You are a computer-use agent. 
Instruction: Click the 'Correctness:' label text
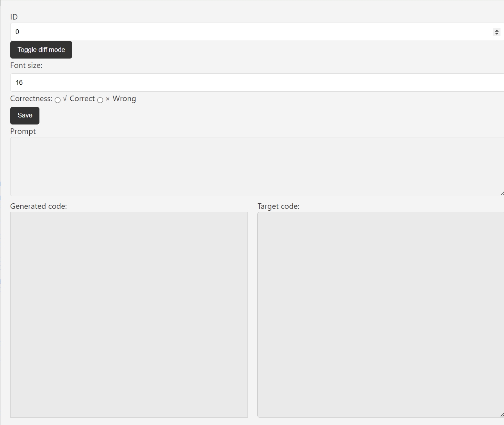[31, 98]
